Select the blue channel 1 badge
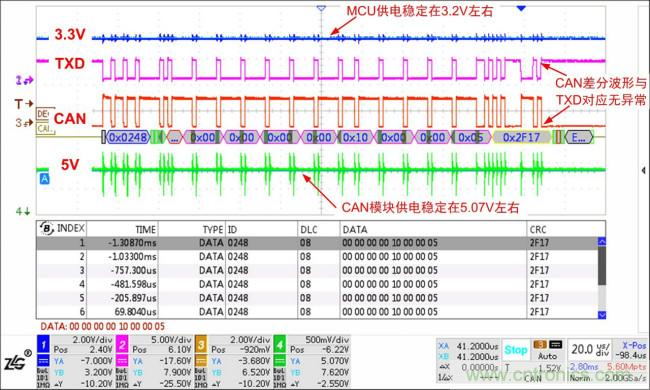This screenshot has width=650, height=390. [x=44, y=344]
